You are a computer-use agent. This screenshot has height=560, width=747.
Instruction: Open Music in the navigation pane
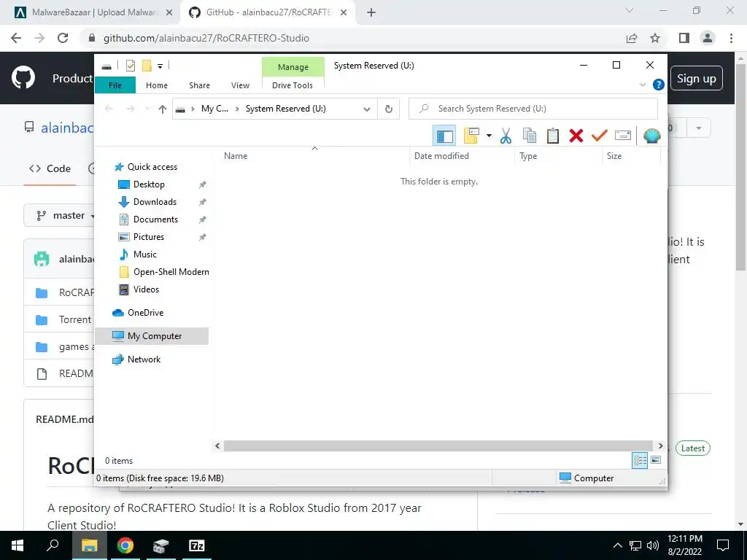pos(145,254)
